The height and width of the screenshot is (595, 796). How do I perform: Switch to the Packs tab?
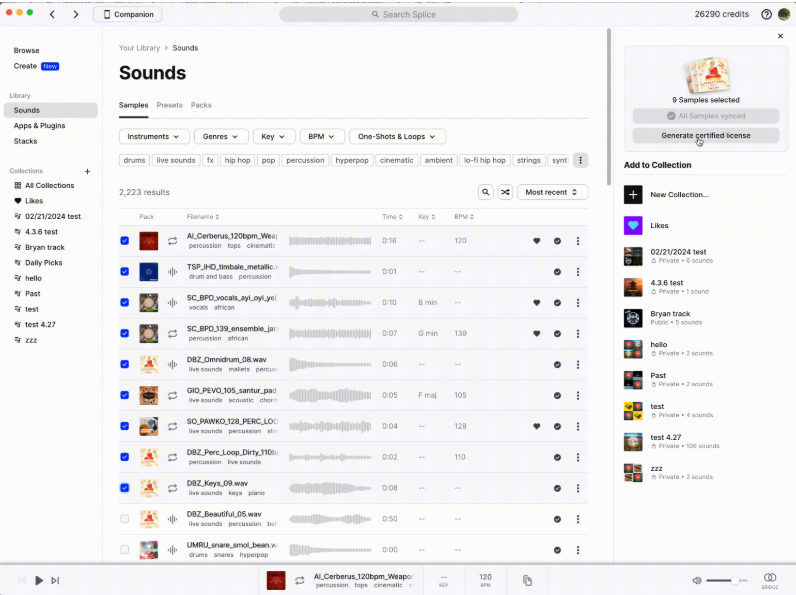click(x=201, y=105)
